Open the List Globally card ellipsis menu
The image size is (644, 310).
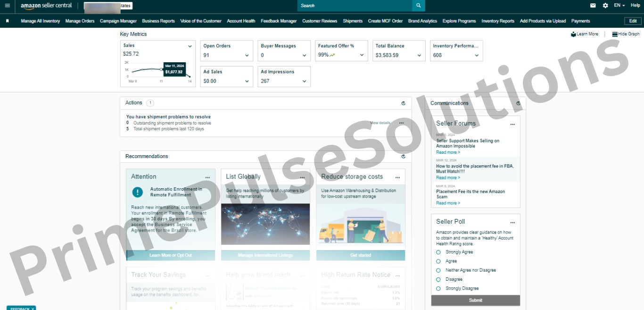(x=302, y=178)
